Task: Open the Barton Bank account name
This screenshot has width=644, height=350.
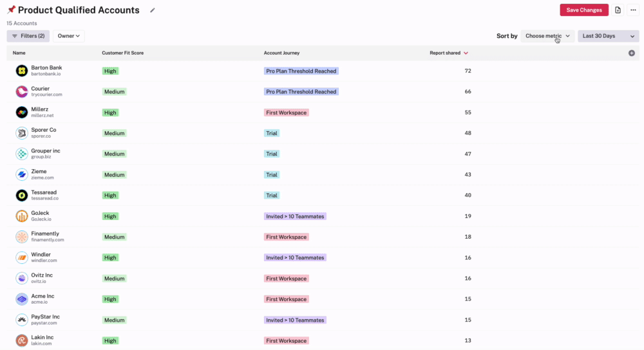Action: pyautogui.click(x=46, y=68)
